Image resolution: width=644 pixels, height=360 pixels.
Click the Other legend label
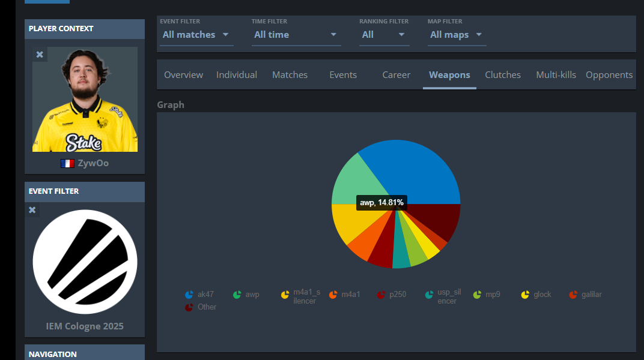click(x=207, y=307)
